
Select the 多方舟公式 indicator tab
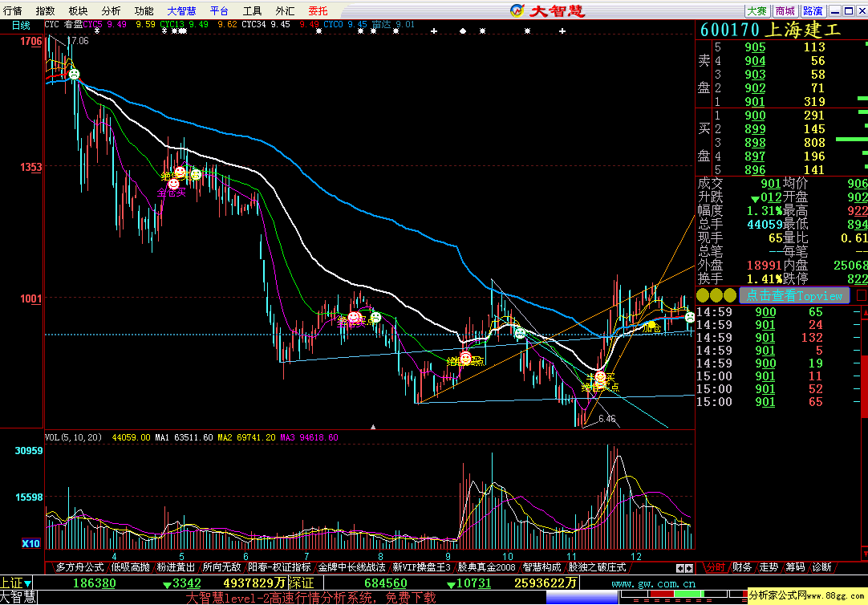pos(79,567)
